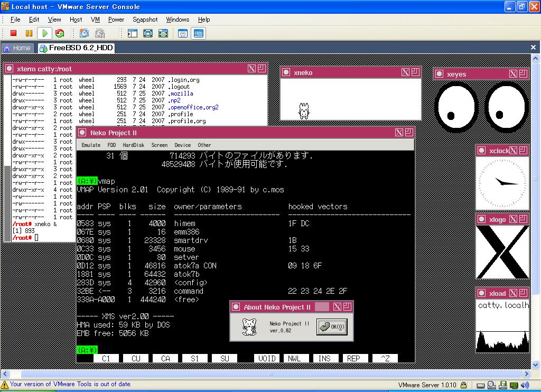Click the xterm window menu dot icon

[10, 68]
